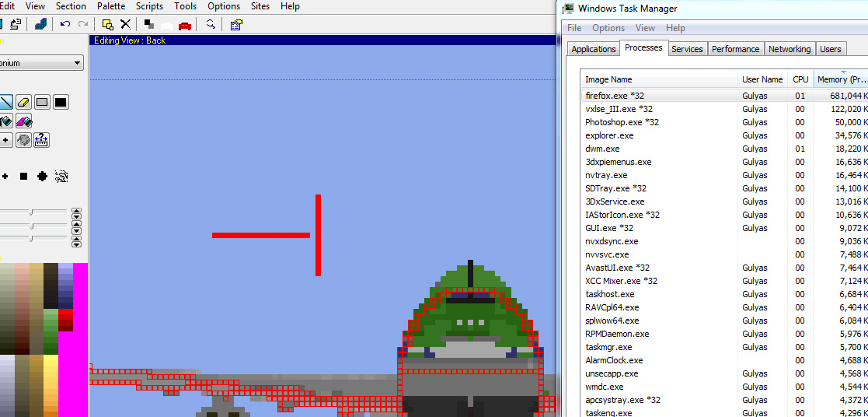
Task: Click the 3D voxel cube toolbar icon
Action: (40, 24)
